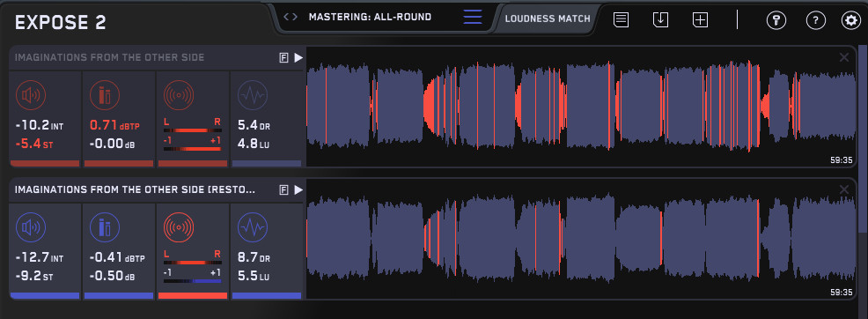The height and width of the screenshot is (319, 868).
Task: Play the restored Imaginations track
Action: click(x=298, y=190)
